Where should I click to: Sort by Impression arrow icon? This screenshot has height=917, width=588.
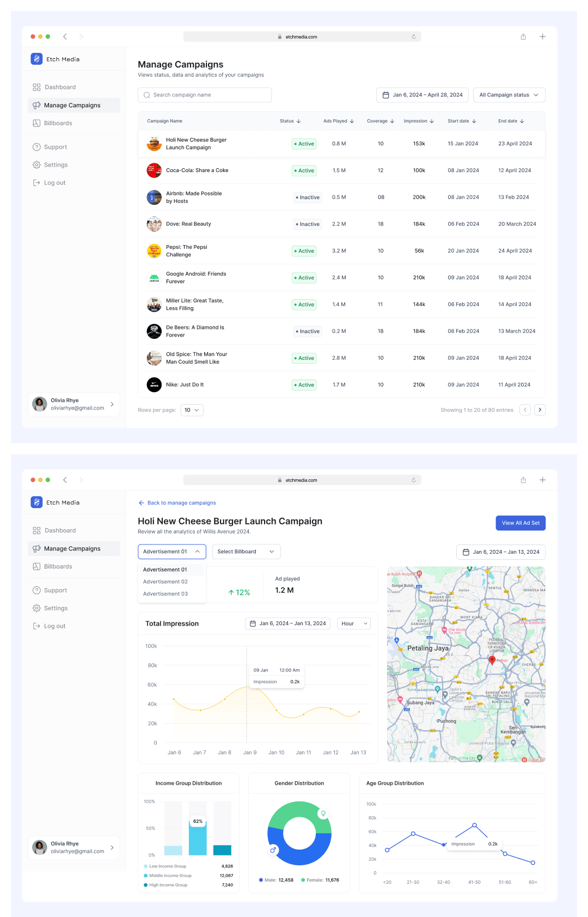coord(432,121)
